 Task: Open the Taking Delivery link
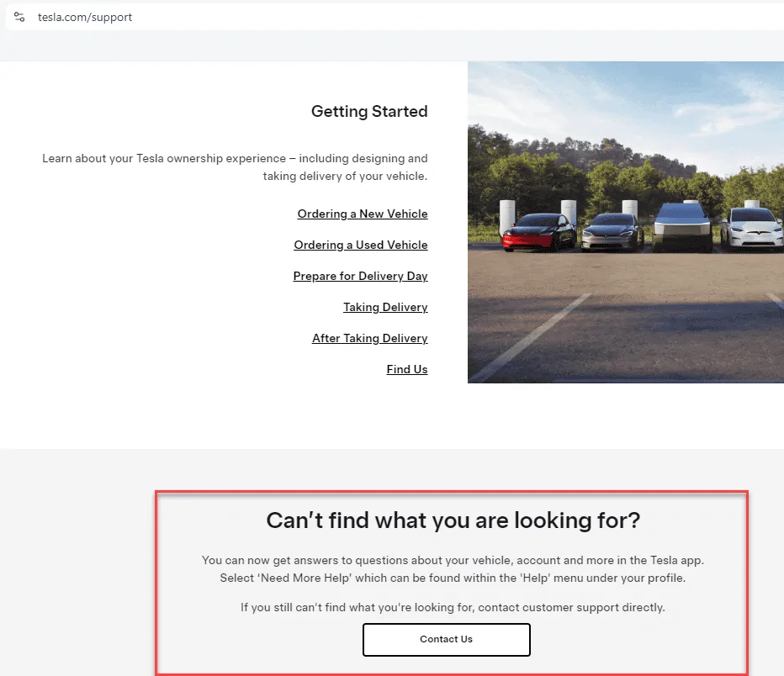(385, 307)
